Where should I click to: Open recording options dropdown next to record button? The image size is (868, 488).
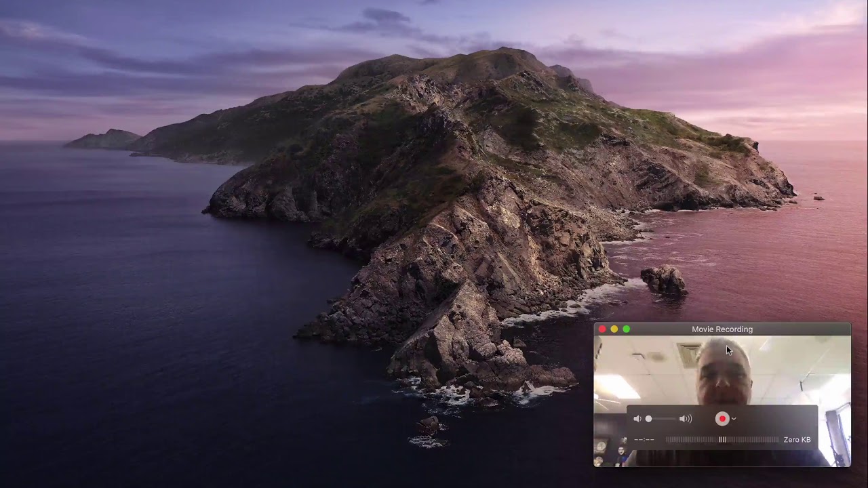click(x=734, y=419)
